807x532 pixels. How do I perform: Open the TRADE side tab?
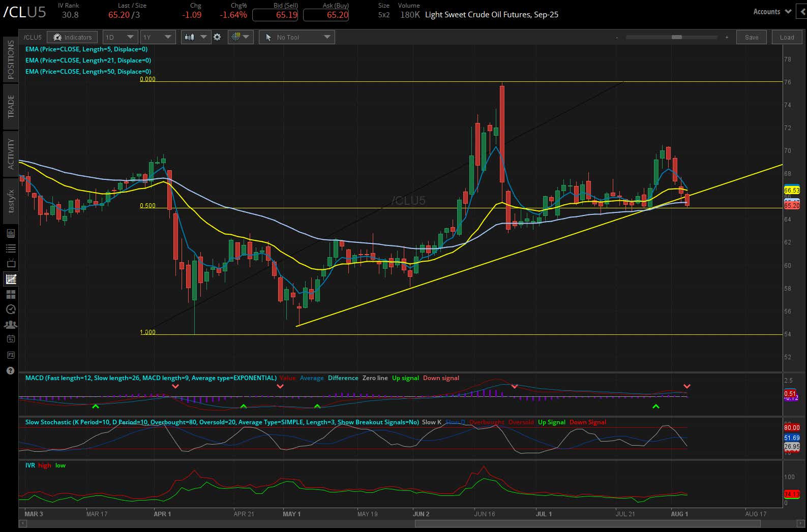11,106
